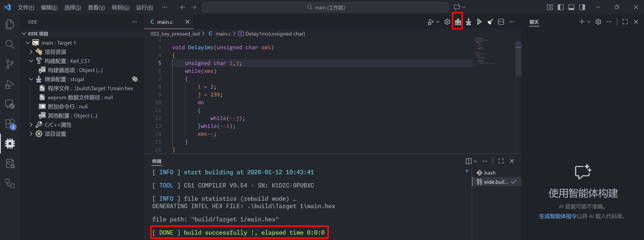Open the Extensions view in activity bar
This screenshot has width=644, height=240.
point(10,124)
